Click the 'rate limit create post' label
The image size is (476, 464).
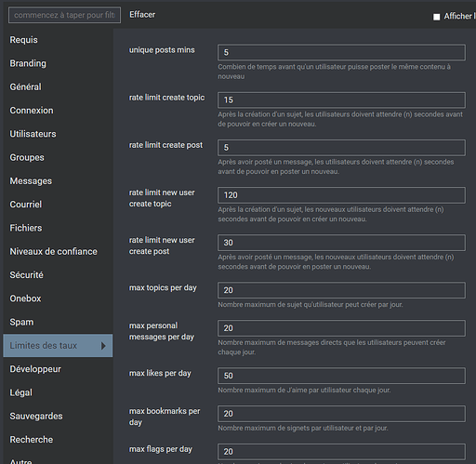165,145
